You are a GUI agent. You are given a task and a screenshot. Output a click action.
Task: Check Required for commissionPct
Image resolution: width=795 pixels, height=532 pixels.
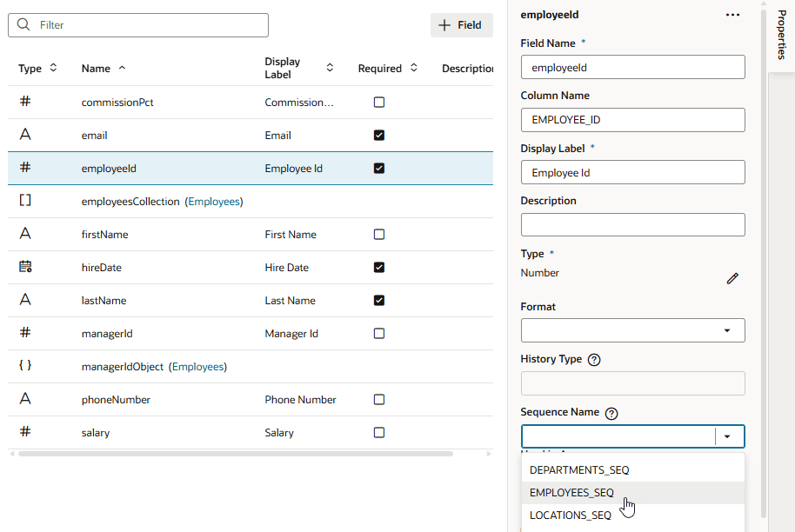tap(378, 103)
